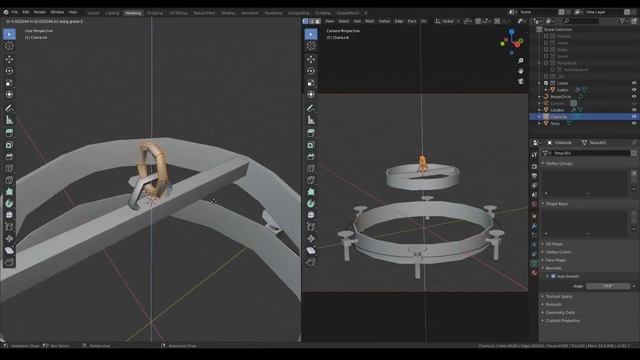Select Loop Cut tool in Camera Perspective viewport
The height and width of the screenshot is (360, 640).
click(x=311, y=168)
